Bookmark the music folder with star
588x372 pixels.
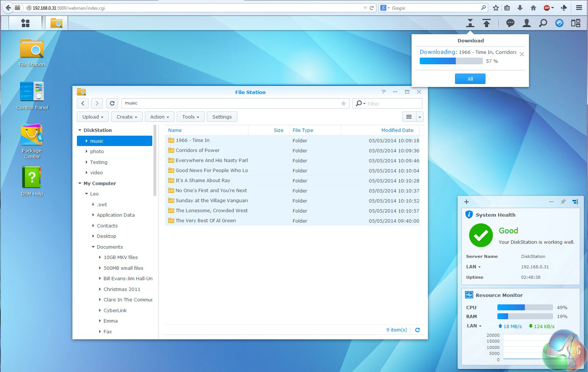click(344, 103)
